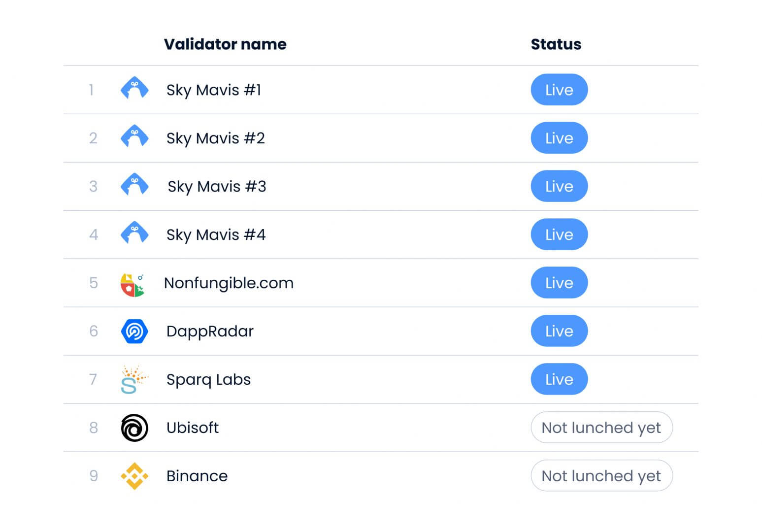Viewport: 762px width, 532px height.
Task: Click Binance's Not lunched yet badge
Action: coord(601,476)
